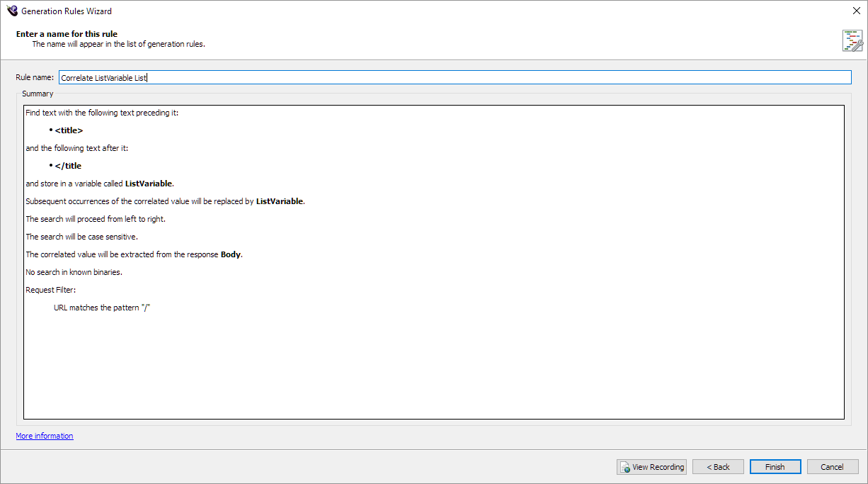Select the "<title>" bullet in the summary
The width and height of the screenshot is (868, 484).
69,130
